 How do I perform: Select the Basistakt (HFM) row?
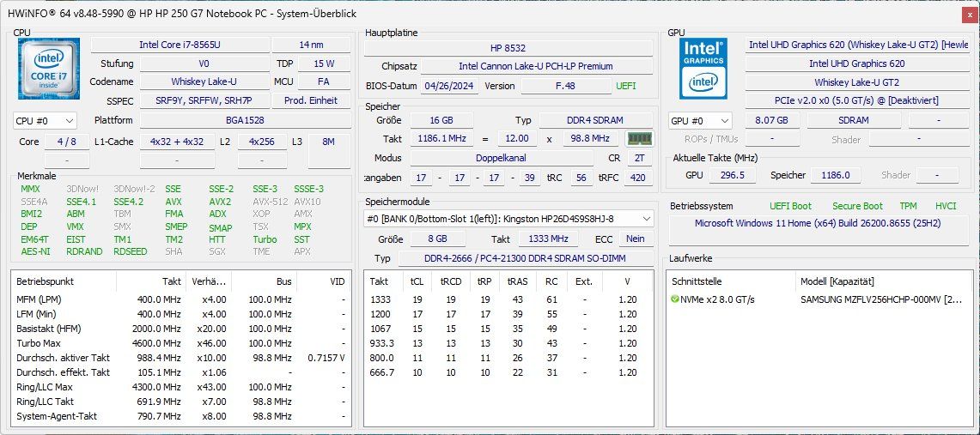pos(180,329)
